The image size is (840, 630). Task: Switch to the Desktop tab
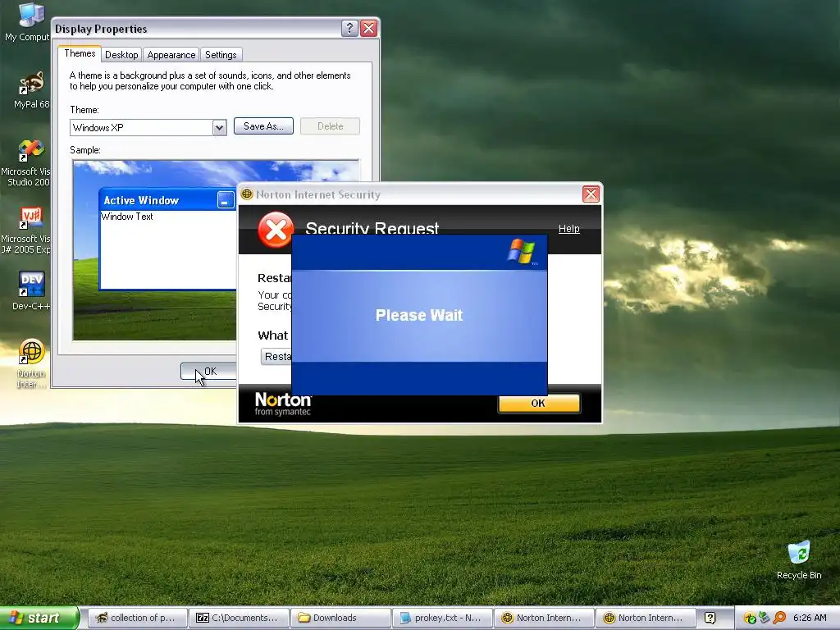click(121, 55)
